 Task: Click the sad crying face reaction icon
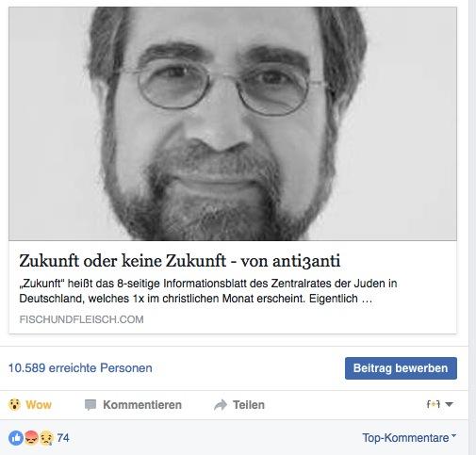(x=46, y=438)
